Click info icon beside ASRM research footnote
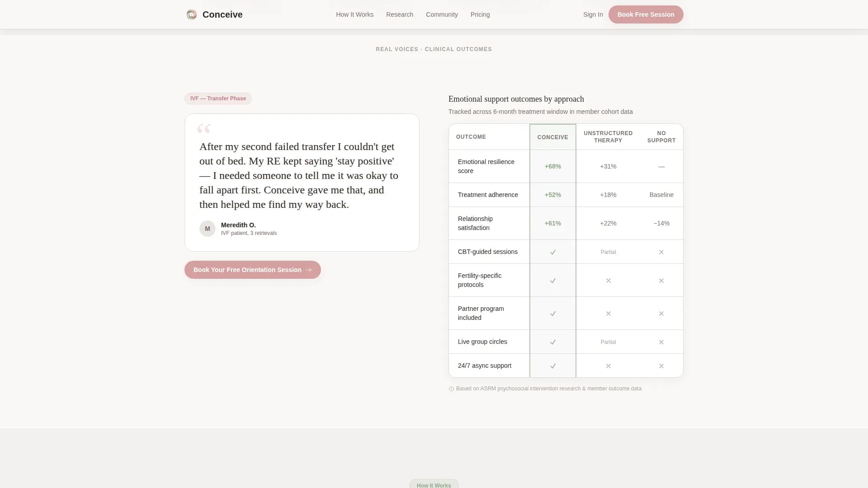Viewport: 868px width, 488px height. click(x=451, y=389)
